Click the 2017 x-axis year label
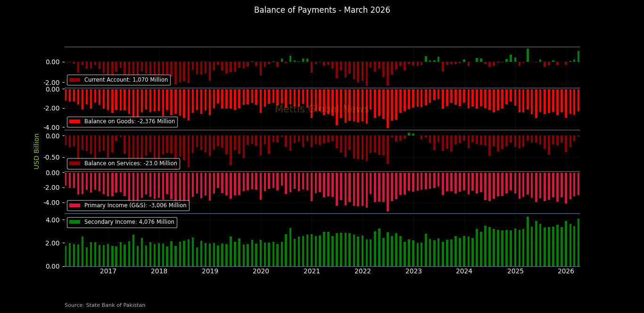The image size is (644, 313). point(108,271)
